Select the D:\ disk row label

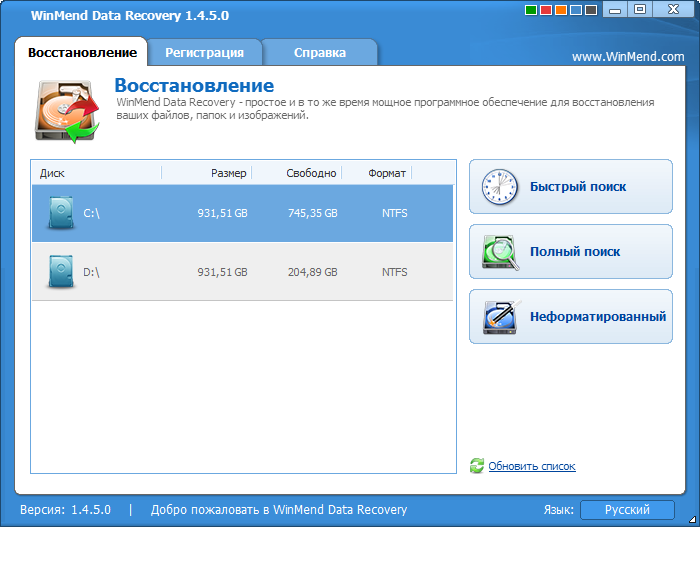(x=92, y=272)
